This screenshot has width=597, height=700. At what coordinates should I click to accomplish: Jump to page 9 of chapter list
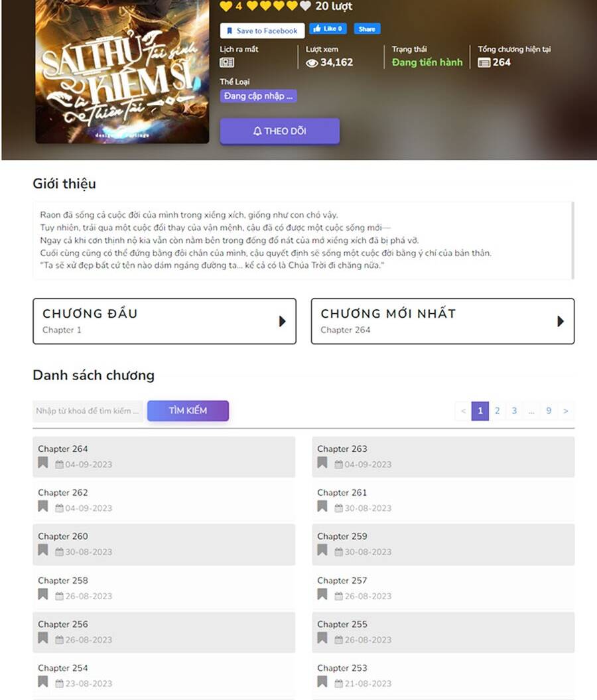coord(549,411)
